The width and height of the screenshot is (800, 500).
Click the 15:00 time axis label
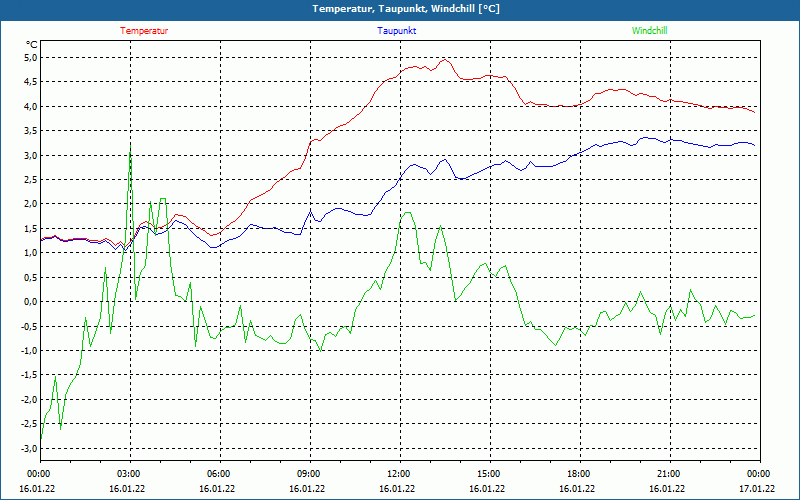(490, 474)
